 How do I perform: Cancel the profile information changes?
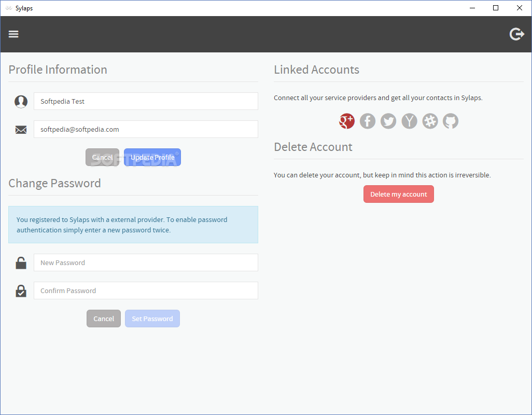tap(103, 158)
